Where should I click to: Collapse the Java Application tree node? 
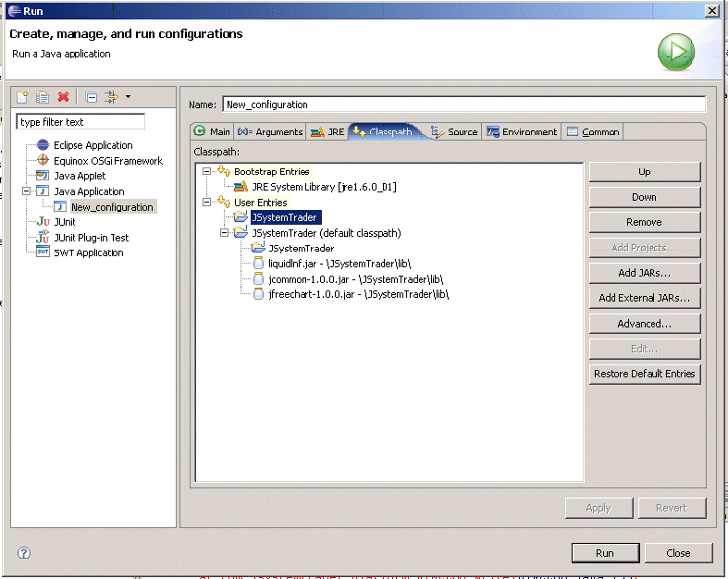coord(27,191)
